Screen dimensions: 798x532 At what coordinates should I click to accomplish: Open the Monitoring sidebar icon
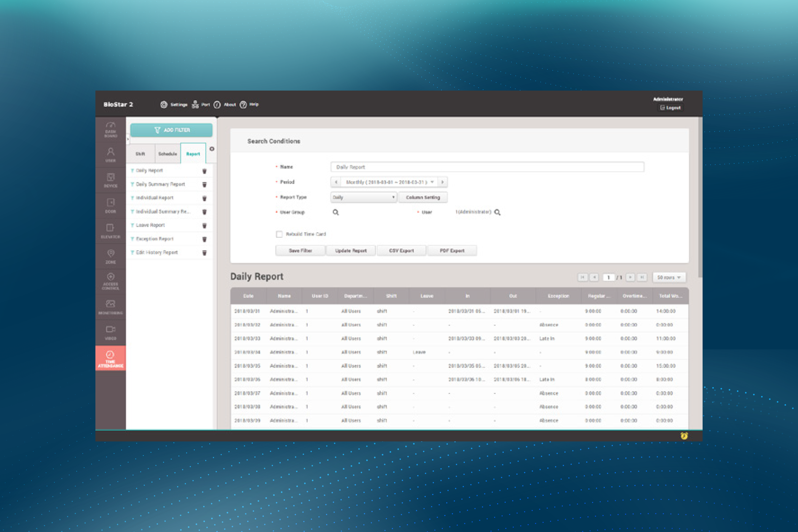click(111, 307)
